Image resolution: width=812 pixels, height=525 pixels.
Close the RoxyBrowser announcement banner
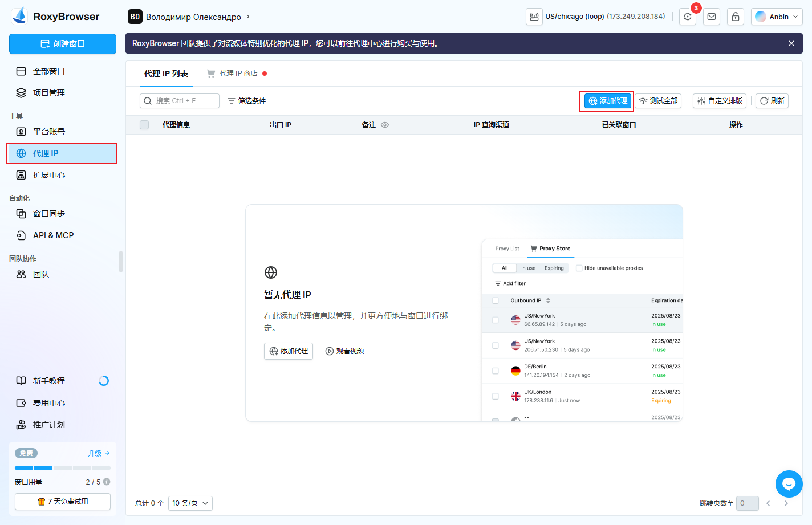pyautogui.click(x=791, y=43)
